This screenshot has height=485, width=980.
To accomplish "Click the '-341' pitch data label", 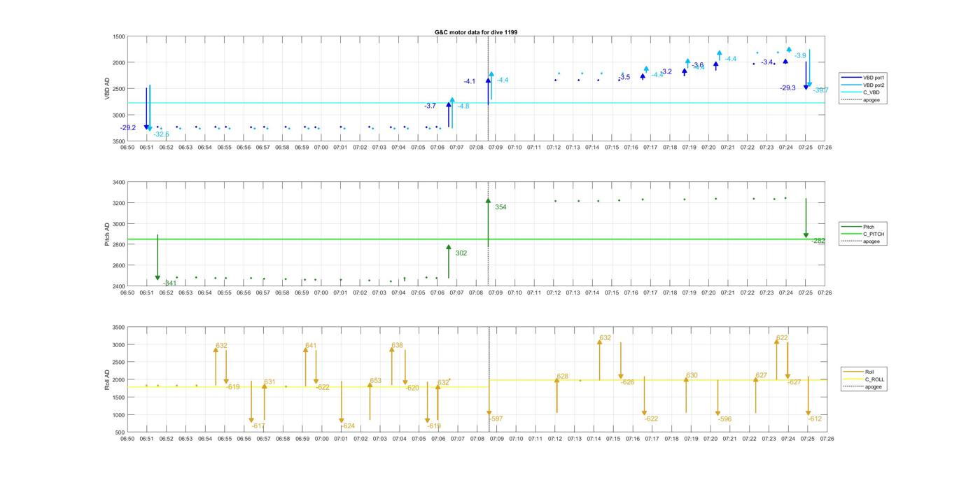I will pos(170,283).
